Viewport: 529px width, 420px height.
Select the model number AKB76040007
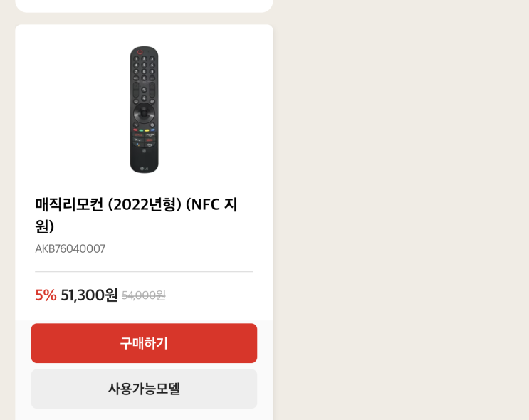coord(70,248)
